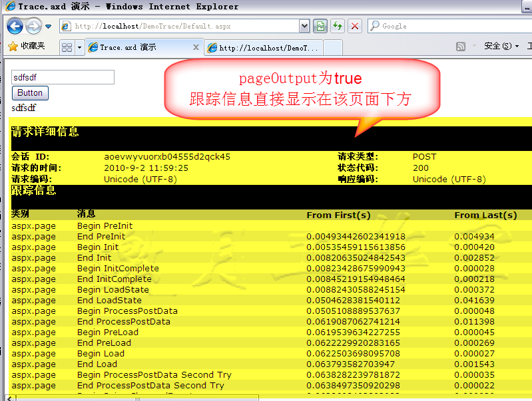The height and width of the screenshot is (401, 532).
Task: Click the text box containing sdfsdf
Action: [x=63, y=78]
